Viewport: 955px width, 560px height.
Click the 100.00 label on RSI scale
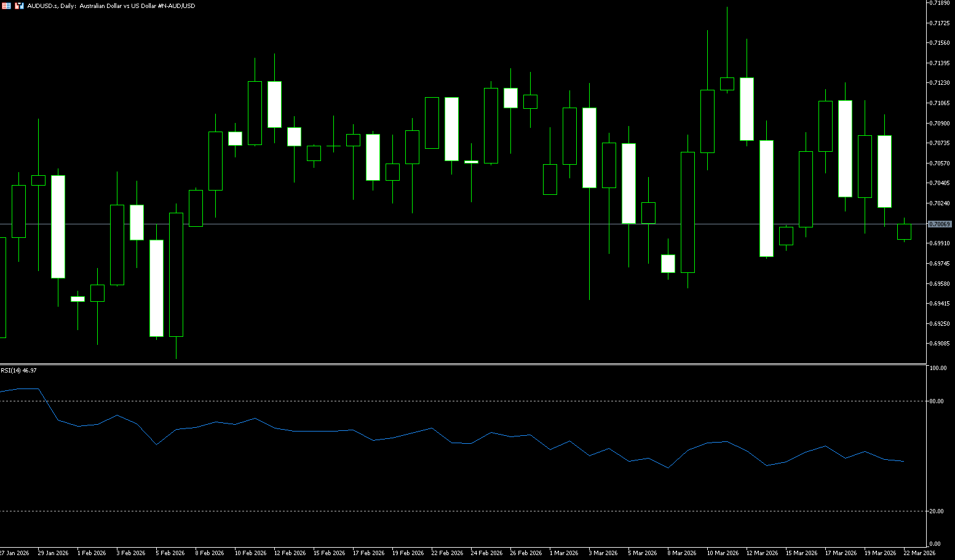(x=938, y=368)
